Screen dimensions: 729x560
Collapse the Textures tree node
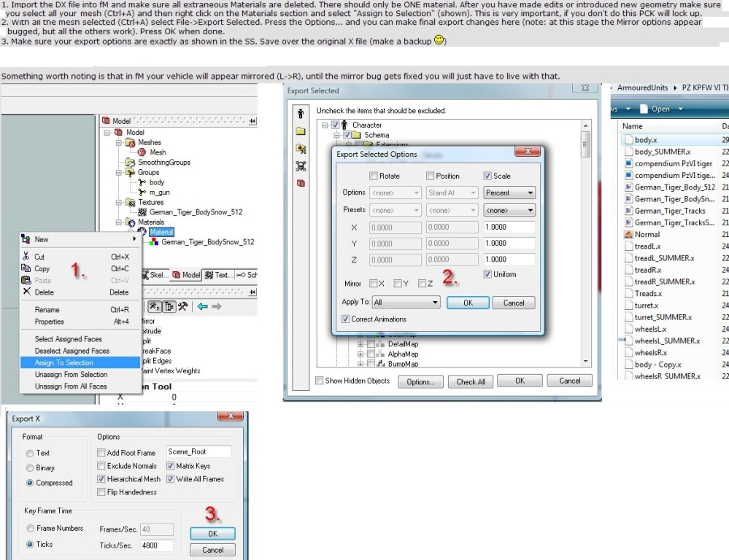(x=119, y=203)
